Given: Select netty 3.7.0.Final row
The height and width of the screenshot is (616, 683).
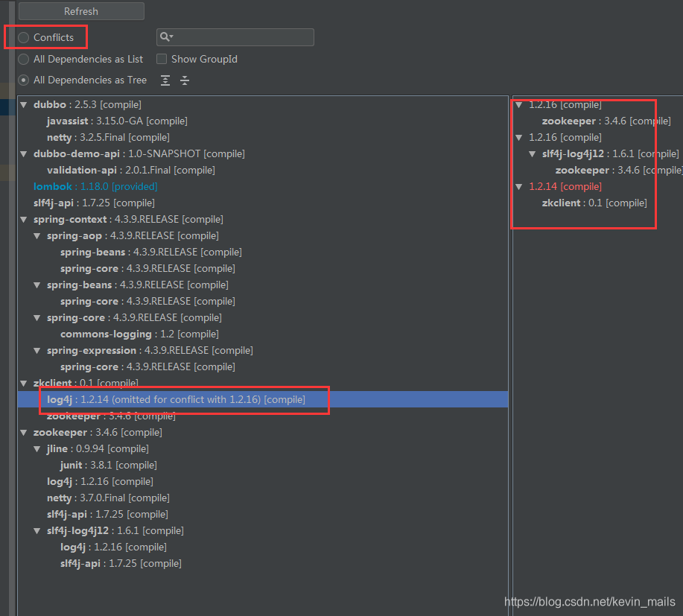Looking at the screenshot, I should (x=109, y=498).
